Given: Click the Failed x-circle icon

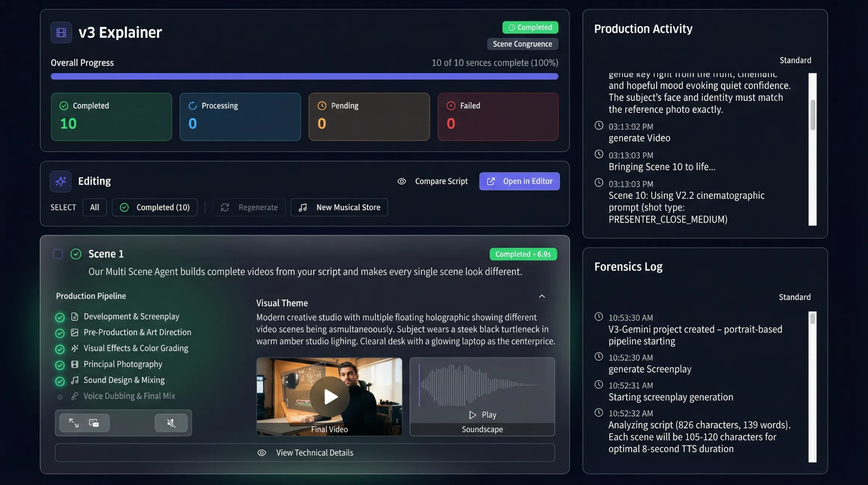Looking at the screenshot, I should click(451, 106).
